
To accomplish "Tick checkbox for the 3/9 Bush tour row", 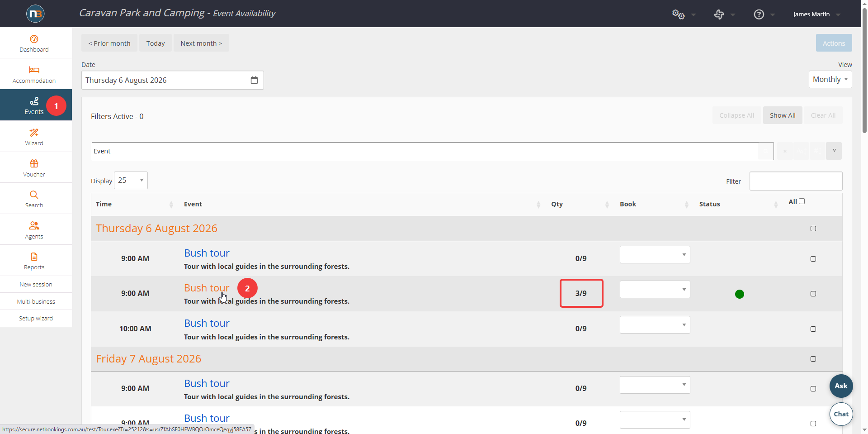I will coord(813,294).
